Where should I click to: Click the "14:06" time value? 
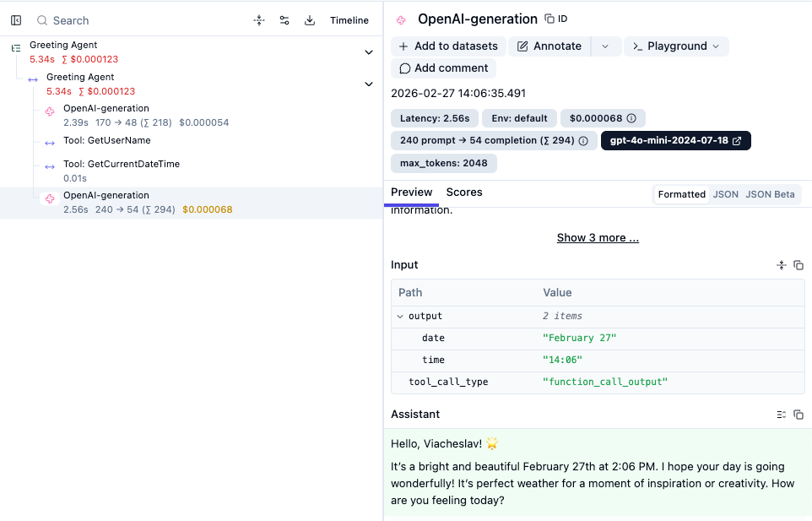tap(562, 360)
